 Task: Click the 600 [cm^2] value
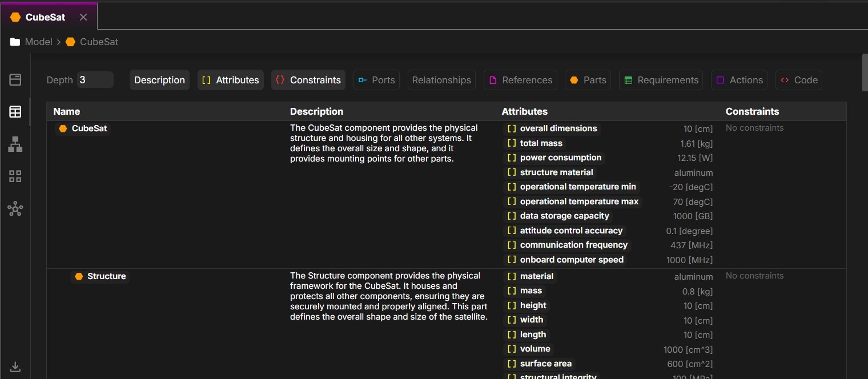coord(690,364)
